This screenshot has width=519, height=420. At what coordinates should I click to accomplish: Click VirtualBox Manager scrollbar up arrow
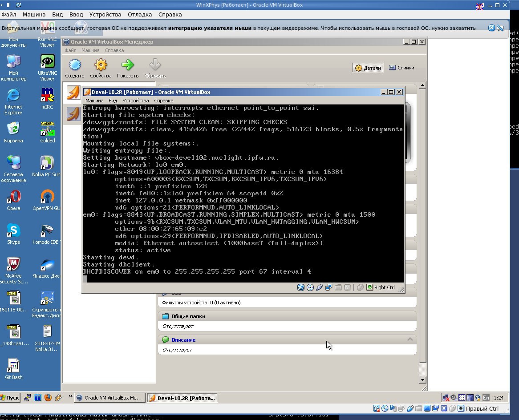(422, 85)
